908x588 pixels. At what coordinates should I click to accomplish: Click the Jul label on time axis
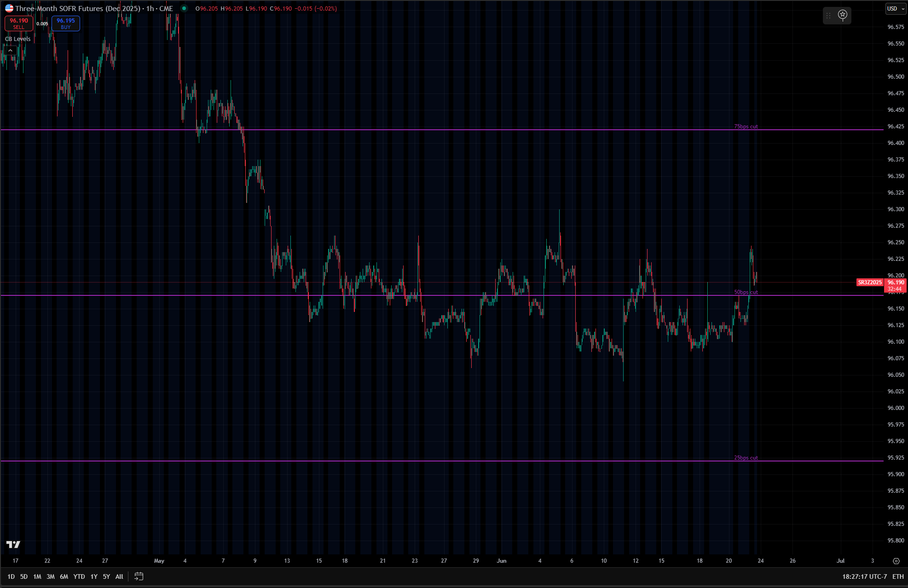click(x=841, y=561)
